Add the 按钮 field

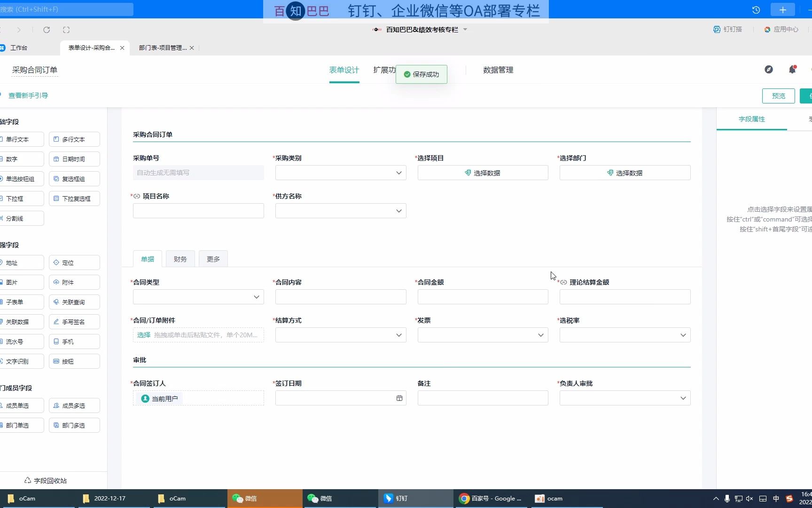(74, 361)
